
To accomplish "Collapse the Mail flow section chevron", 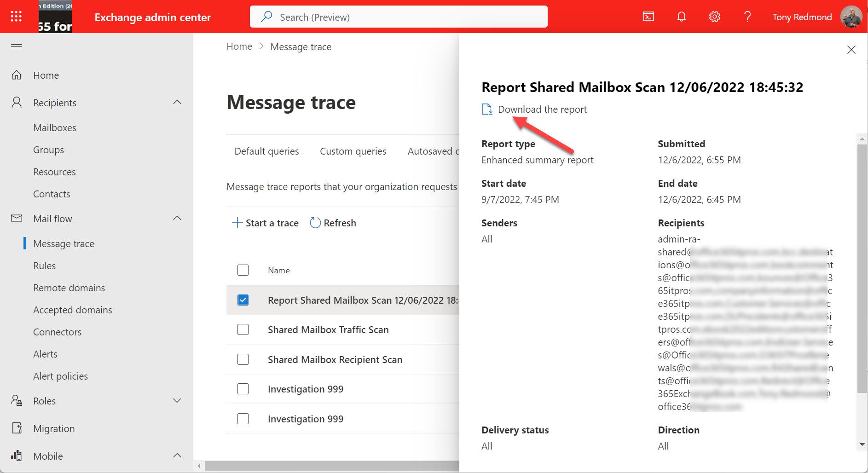I will (177, 218).
